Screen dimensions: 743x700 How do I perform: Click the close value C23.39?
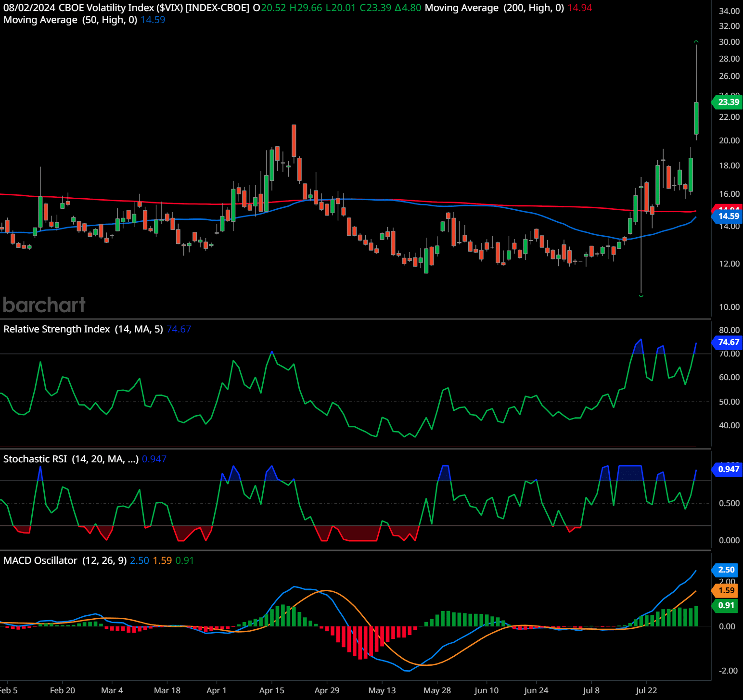[375, 8]
